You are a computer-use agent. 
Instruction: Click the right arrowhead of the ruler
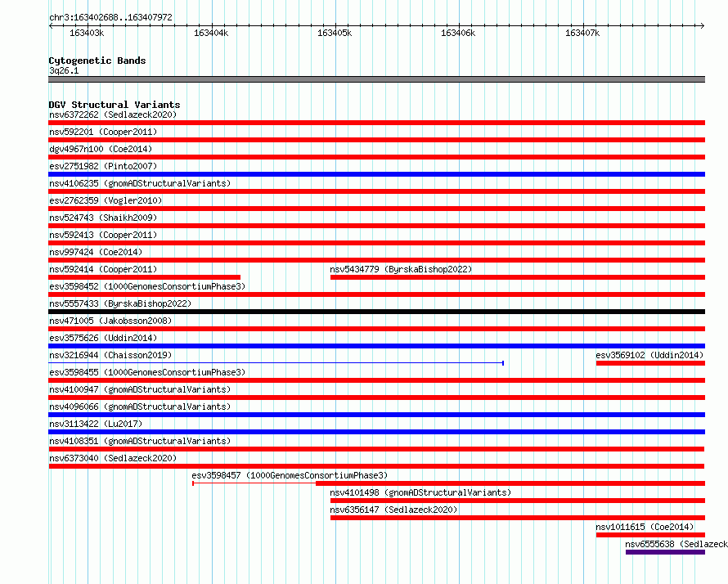(703, 25)
